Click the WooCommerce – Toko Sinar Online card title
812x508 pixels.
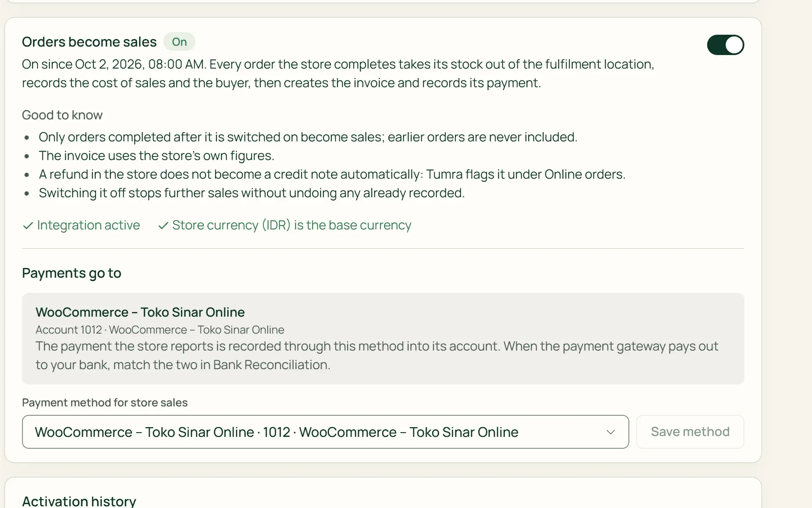tap(140, 312)
